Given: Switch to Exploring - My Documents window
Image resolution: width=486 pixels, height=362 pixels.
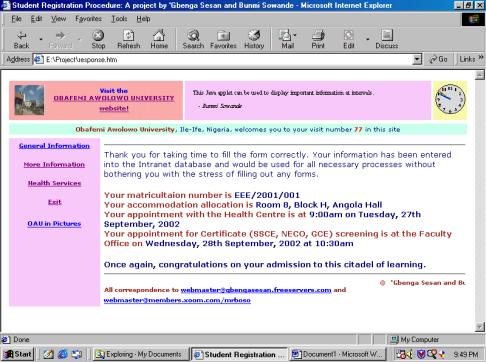Looking at the screenshot, I should point(140,354).
